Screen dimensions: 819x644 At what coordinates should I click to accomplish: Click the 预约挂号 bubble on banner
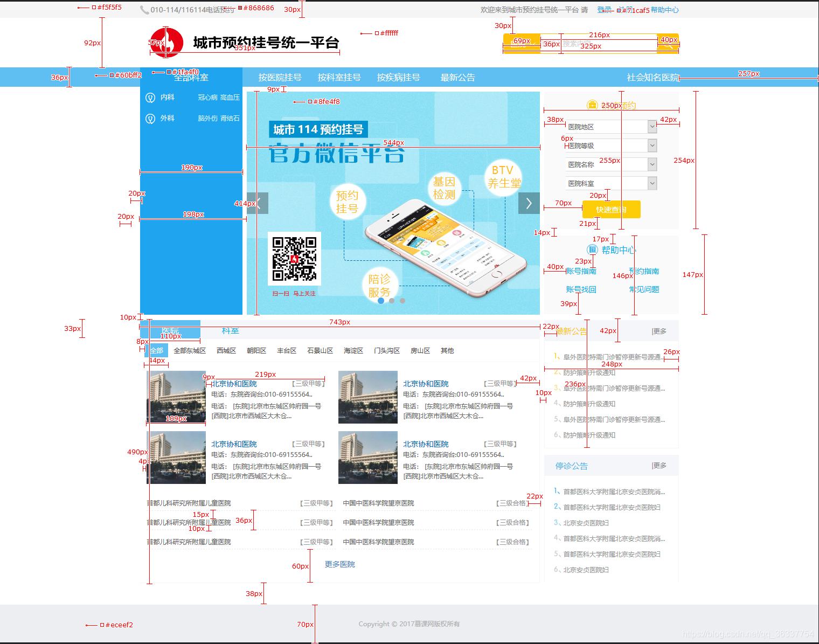(348, 202)
